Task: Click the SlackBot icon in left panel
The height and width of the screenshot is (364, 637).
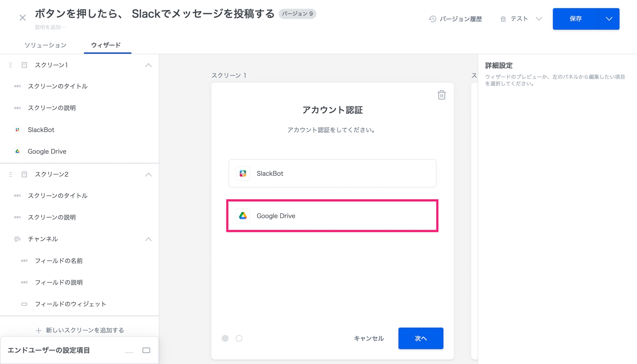Action: (17, 130)
